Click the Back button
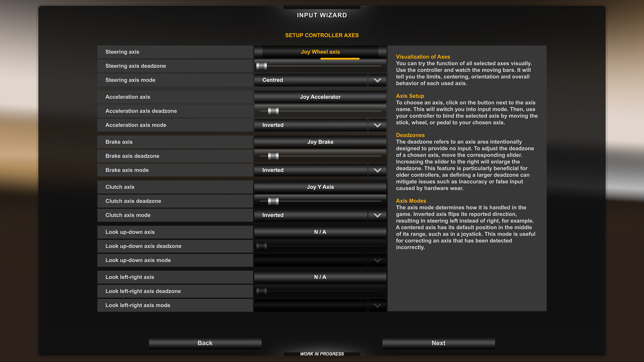 pyautogui.click(x=205, y=343)
